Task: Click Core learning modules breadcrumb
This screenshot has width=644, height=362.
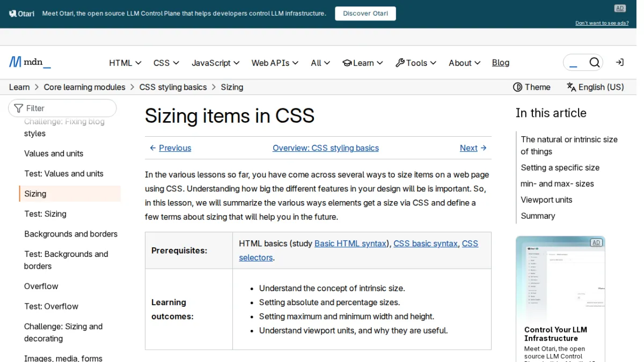Action: coord(84,87)
